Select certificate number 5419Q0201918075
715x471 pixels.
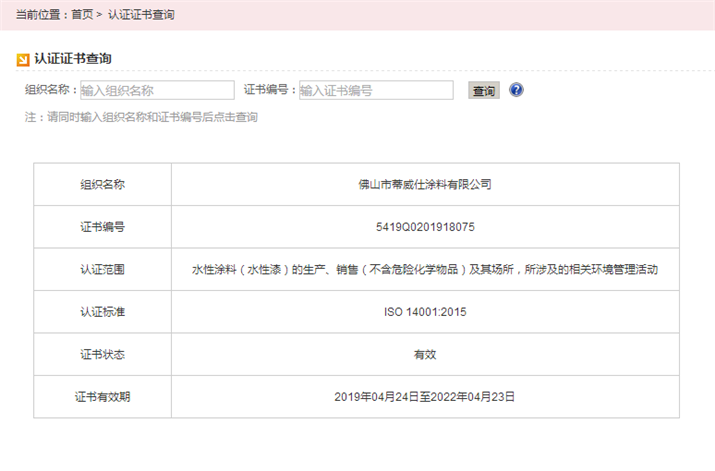click(x=425, y=227)
